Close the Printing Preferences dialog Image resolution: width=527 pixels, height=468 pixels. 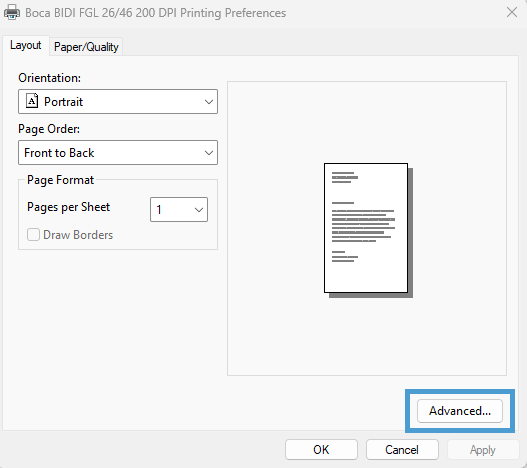pyautogui.click(x=512, y=12)
